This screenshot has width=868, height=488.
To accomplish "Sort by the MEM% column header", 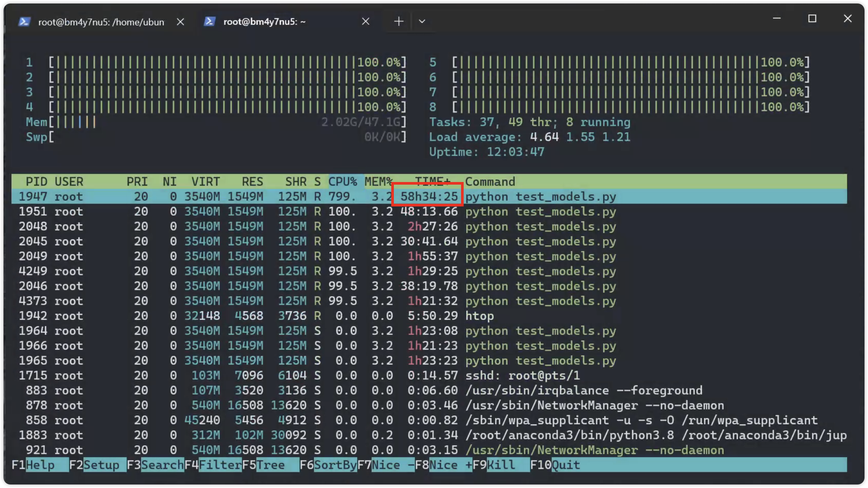I will tap(379, 182).
